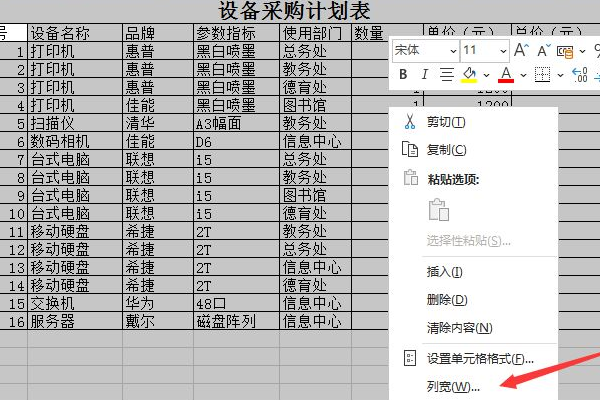Viewport: 600px width, 400px height.
Task: Open the 宋体 font name dropdown
Action: click(453, 51)
